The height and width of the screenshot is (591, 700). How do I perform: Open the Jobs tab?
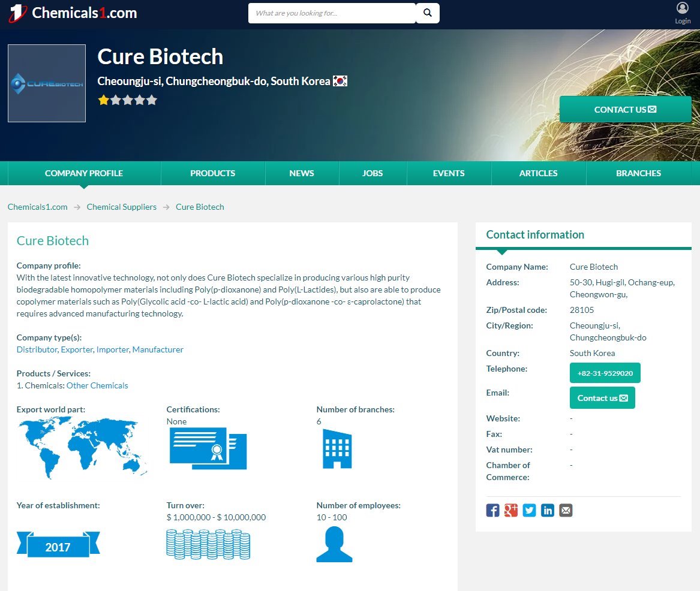[x=372, y=173]
